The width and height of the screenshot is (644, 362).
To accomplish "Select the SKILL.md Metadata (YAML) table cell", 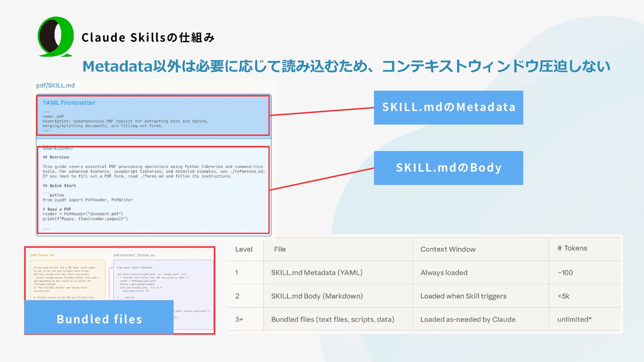I will click(x=317, y=273).
